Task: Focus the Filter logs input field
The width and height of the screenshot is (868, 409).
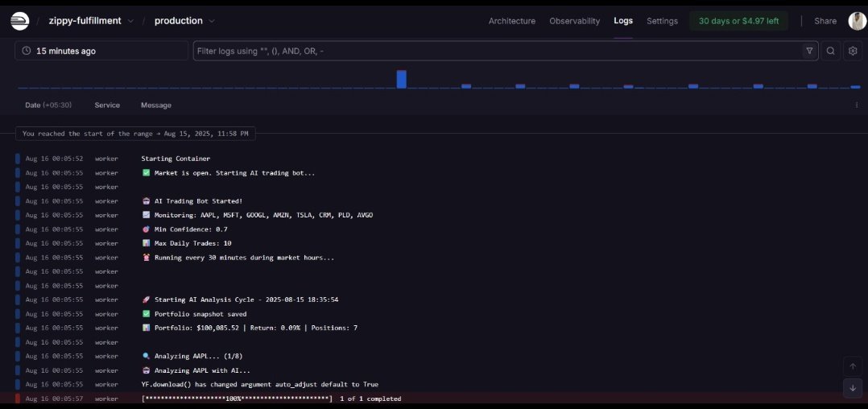Action: [498, 51]
